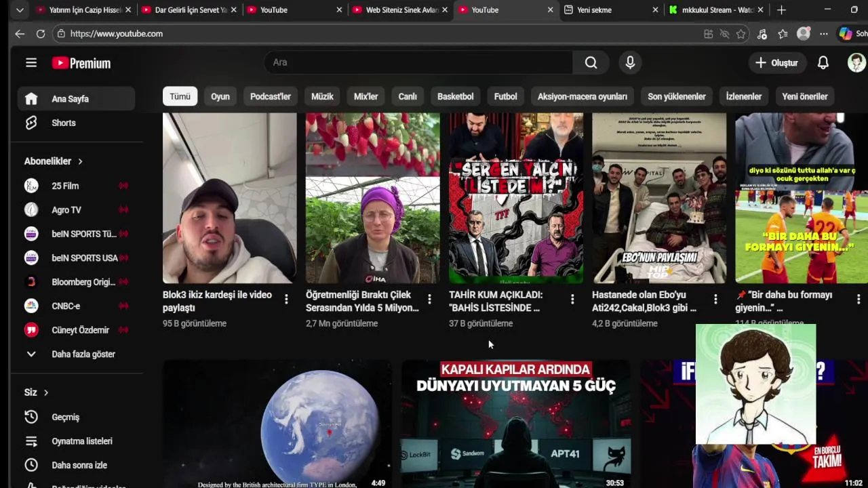Open options menu for Hastanede olan Ebo'yu short
The height and width of the screenshot is (488, 868).
point(715,299)
